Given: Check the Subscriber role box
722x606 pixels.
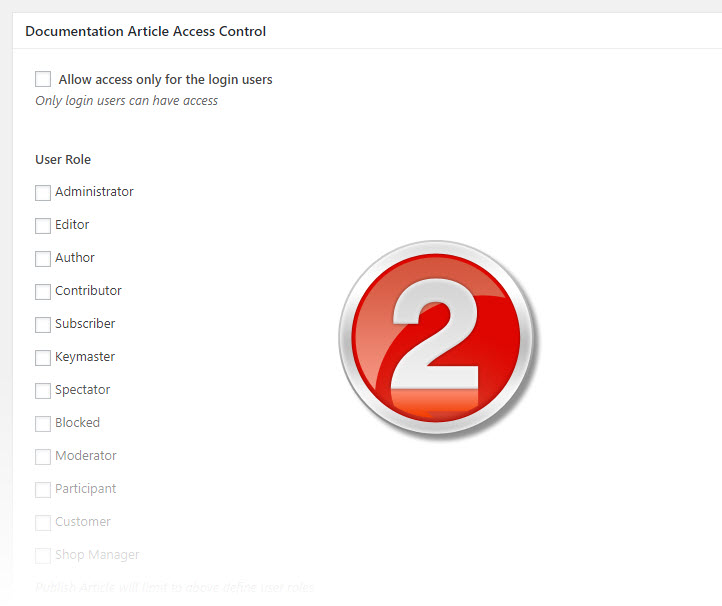Looking at the screenshot, I should coord(43,325).
